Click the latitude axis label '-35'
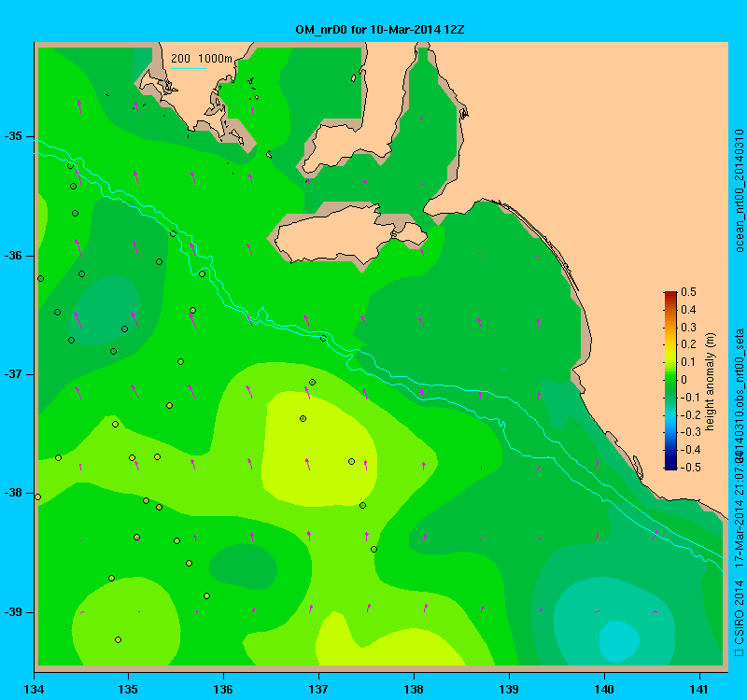Viewport: 747px width, 700px height. click(13, 136)
